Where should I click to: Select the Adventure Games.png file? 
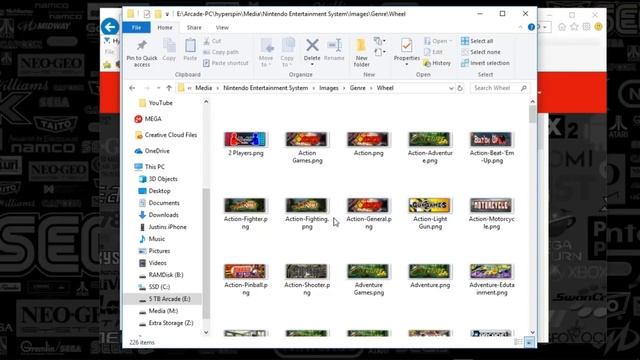[x=369, y=280]
